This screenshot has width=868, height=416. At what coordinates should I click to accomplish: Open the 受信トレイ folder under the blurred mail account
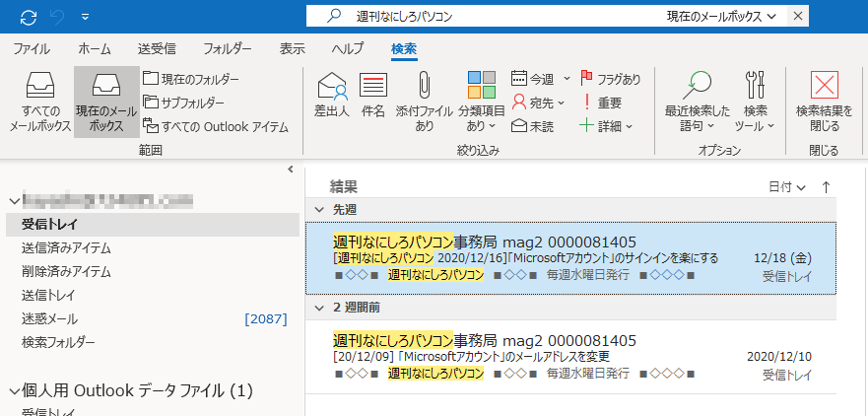[153, 225]
